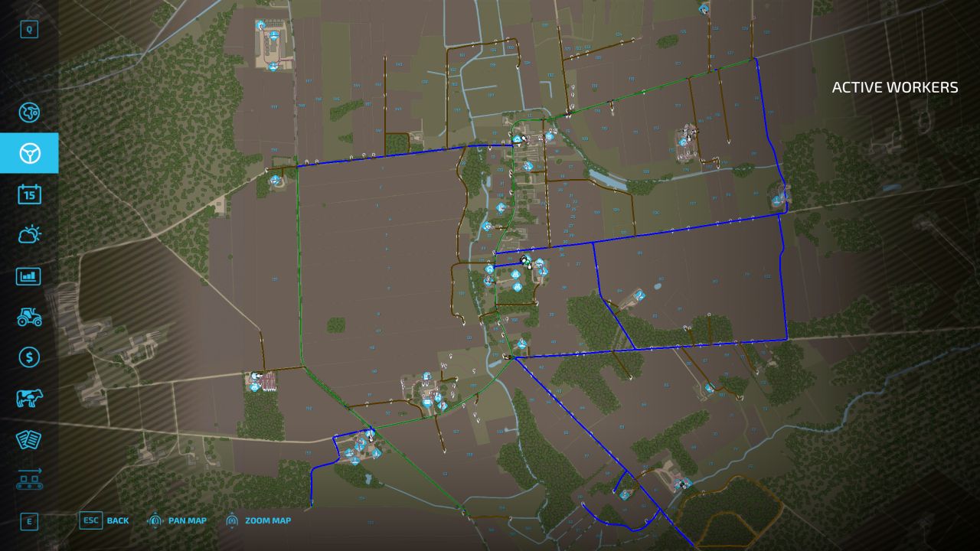Click the E next-page key hint
The width and height of the screenshot is (980, 551).
coord(29,522)
